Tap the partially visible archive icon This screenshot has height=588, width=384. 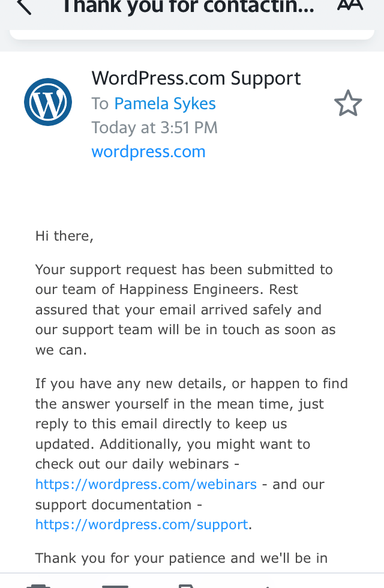[x=115, y=585]
